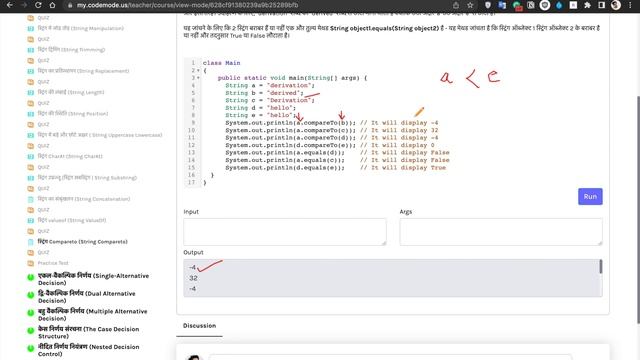Click the class Main line in editor

point(222,63)
